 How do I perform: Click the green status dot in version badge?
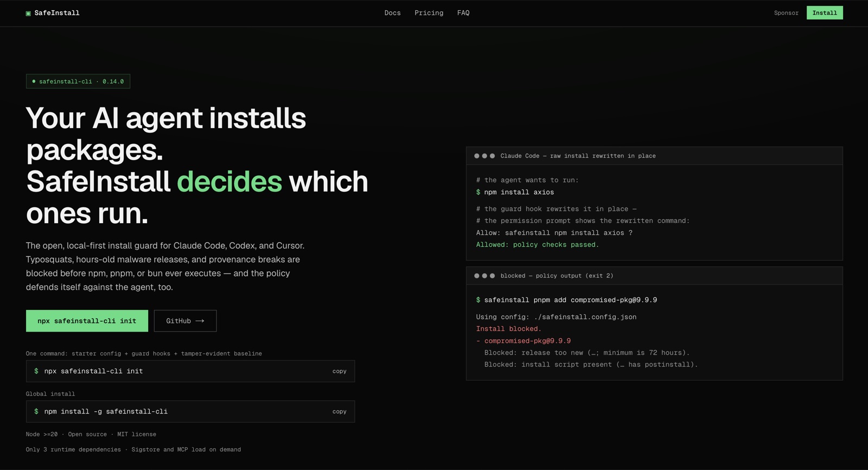(x=34, y=81)
